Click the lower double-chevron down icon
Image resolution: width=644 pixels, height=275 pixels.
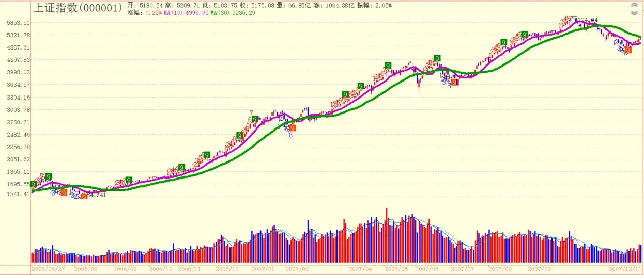(x=634, y=12)
